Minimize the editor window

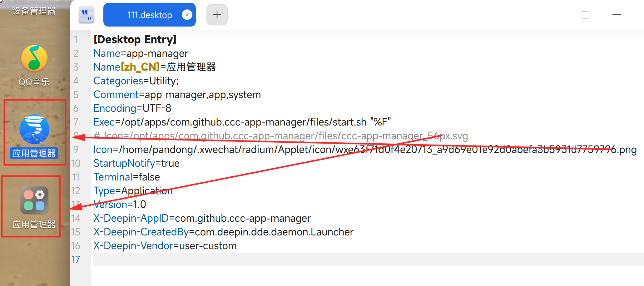pos(617,14)
